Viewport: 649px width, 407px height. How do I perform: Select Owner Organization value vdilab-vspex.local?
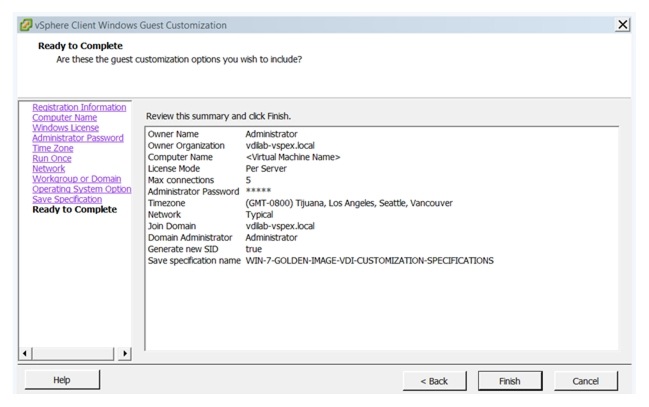point(280,146)
